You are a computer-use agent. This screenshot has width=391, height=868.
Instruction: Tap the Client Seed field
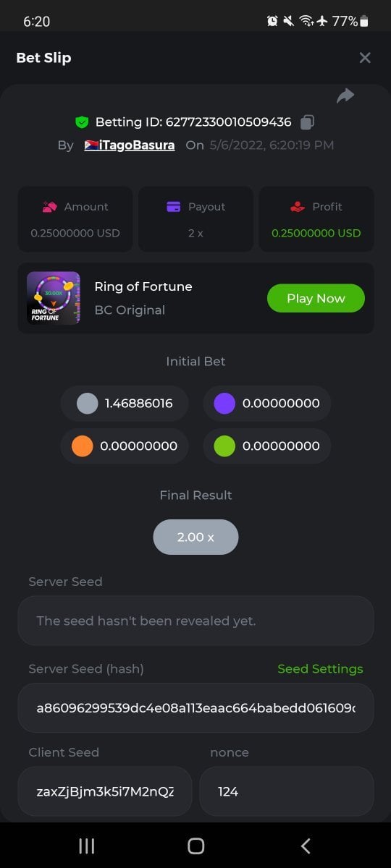coord(105,791)
